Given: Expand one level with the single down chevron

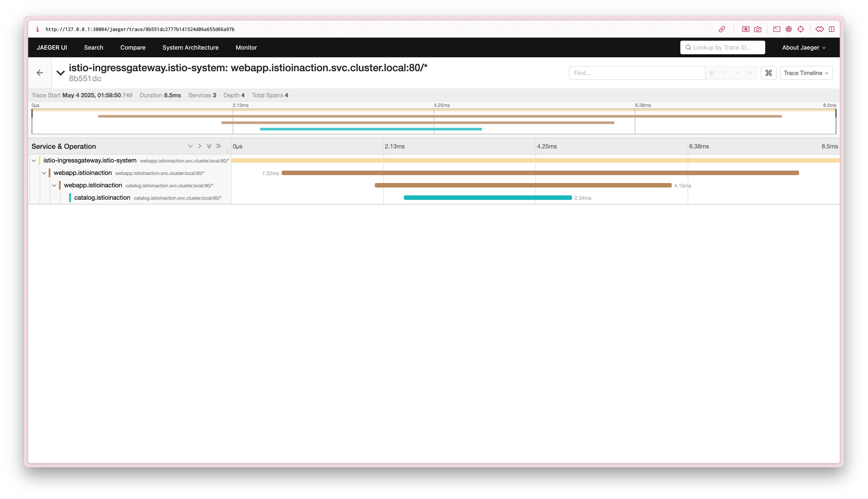Looking at the screenshot, I should pyautogui.click(x=190, y=146).
